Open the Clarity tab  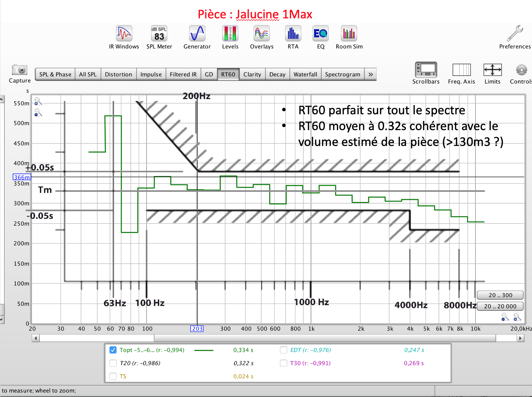(x=252, y=74)
